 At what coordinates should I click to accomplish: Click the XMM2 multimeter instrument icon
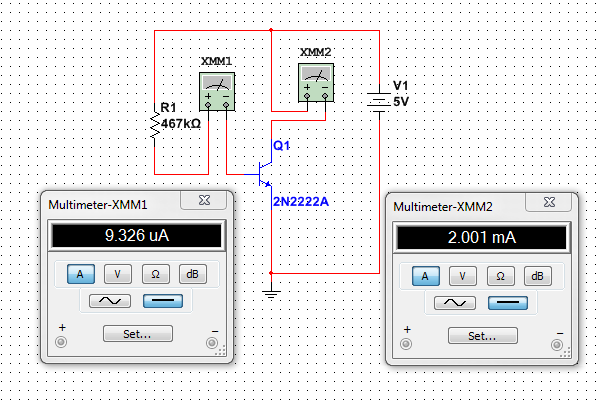click(316, 80)
